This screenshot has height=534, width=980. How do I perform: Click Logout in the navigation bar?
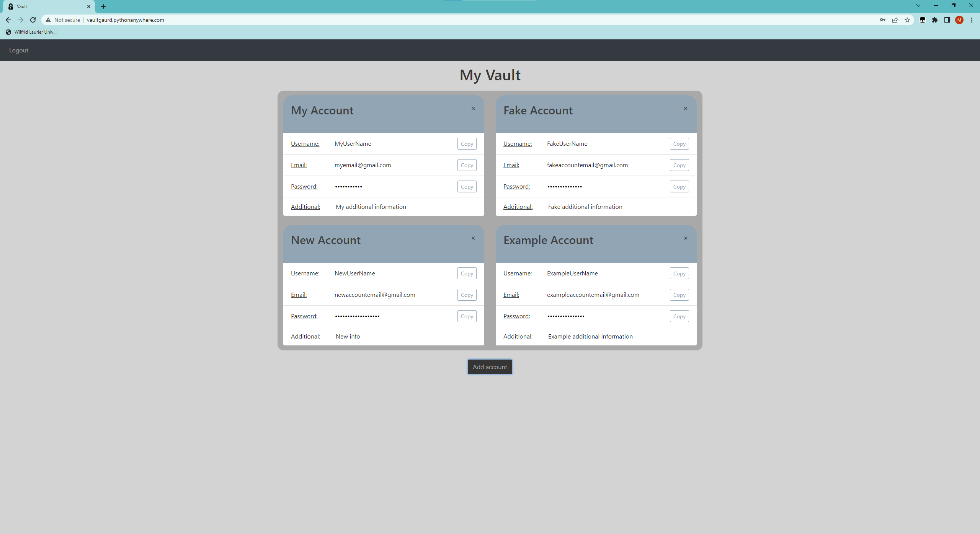tap(18, 50)
